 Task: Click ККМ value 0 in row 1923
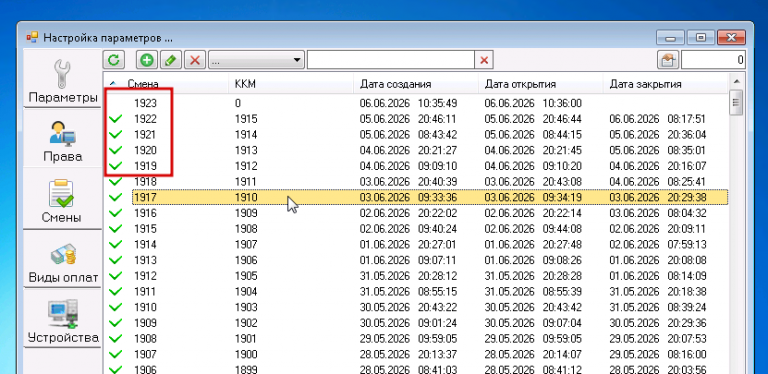point(238,103)
